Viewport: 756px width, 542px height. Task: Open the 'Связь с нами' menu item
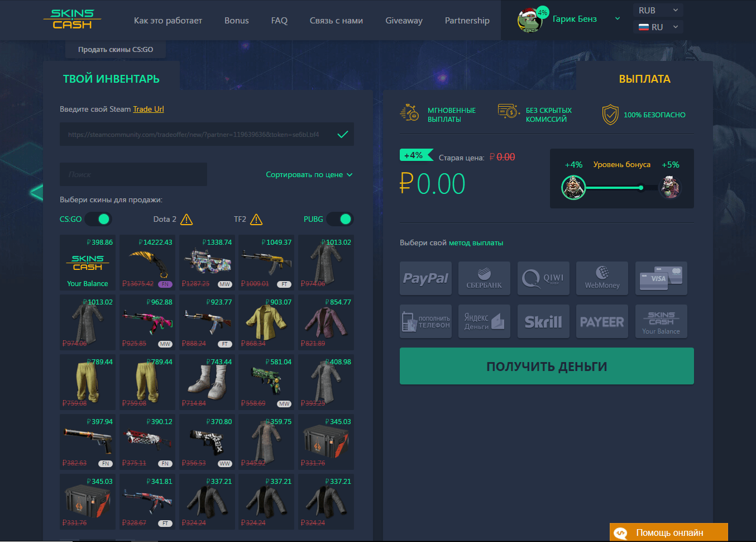336,20
